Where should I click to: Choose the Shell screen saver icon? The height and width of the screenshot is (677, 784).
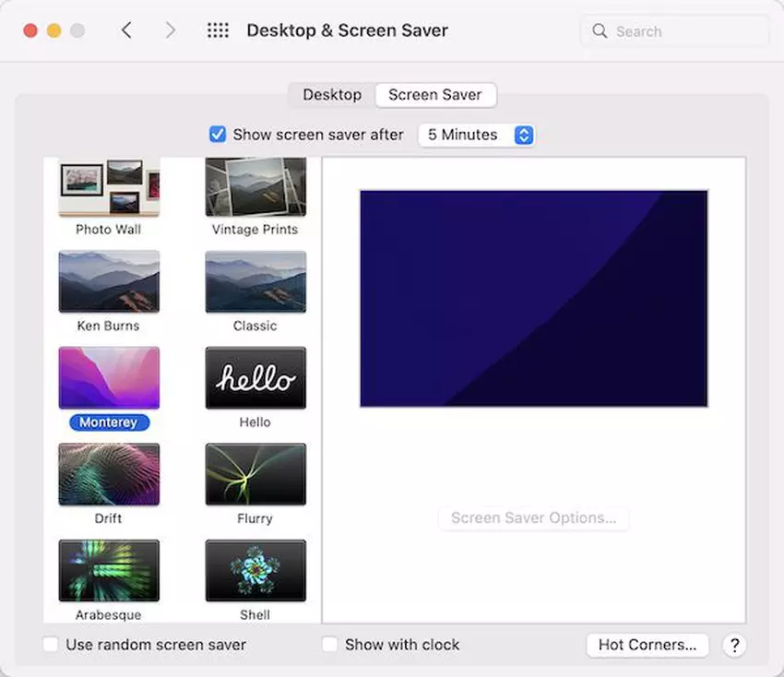coord(255,571)
